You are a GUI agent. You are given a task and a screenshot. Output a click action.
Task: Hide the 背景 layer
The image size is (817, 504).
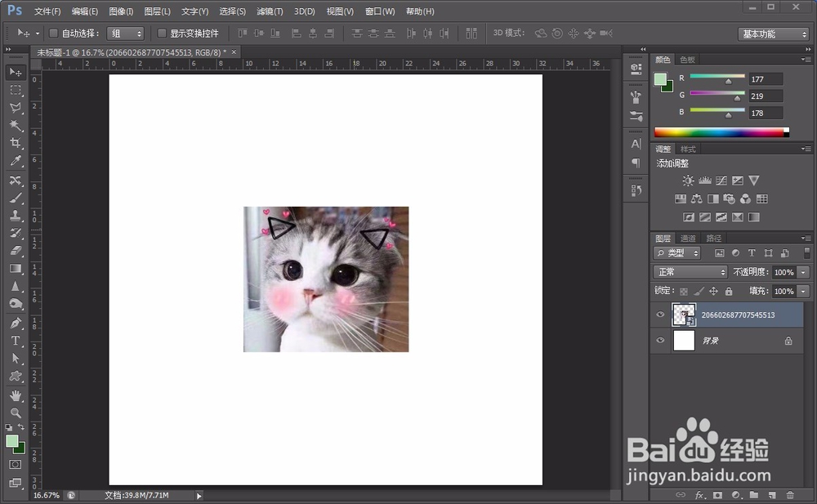[x=660, y=341]
